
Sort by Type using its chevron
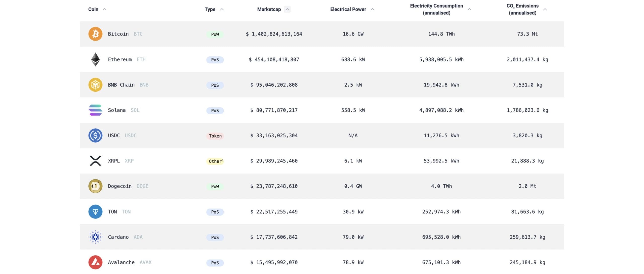tap(222, 9)
